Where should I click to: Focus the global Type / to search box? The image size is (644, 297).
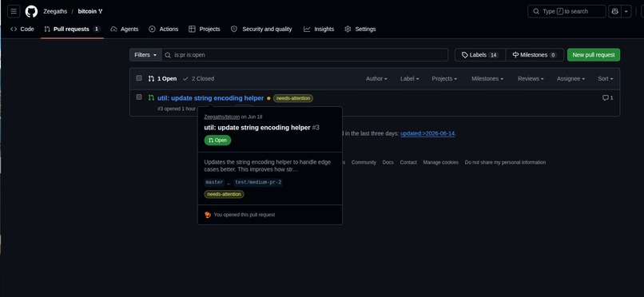click(566, 11)
